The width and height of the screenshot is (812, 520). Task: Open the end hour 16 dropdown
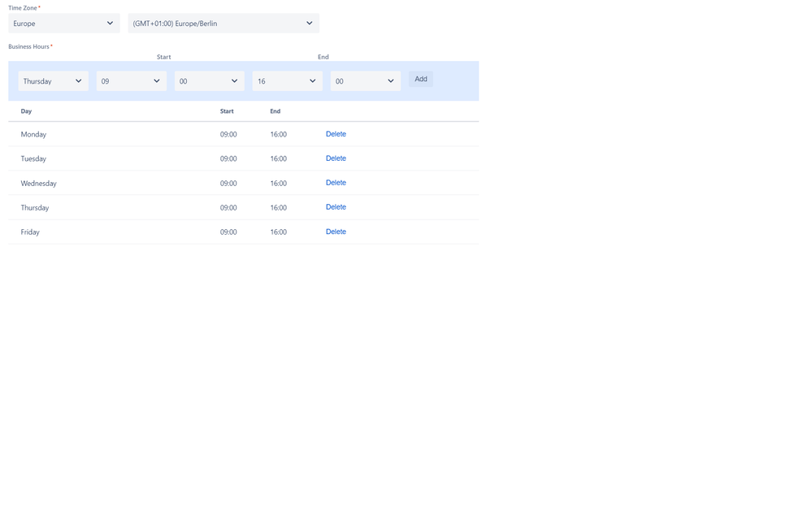[x=286, y=80]
